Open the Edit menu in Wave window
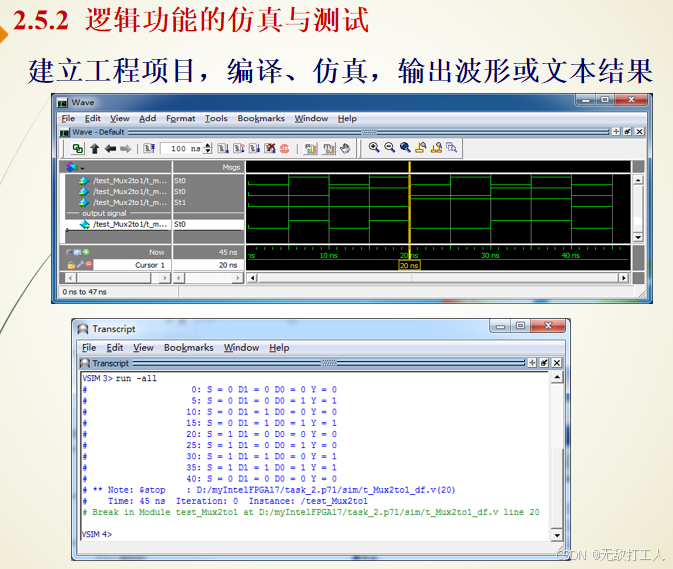 click(92, 118)
